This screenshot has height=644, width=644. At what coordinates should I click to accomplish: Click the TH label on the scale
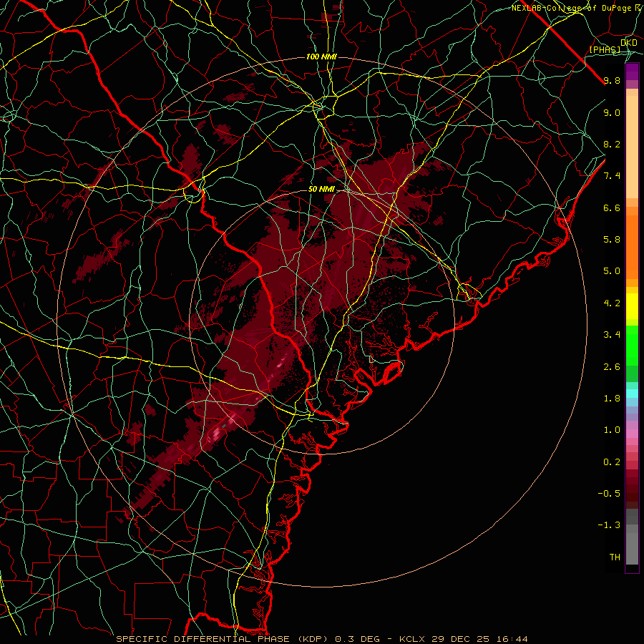tap(615, 557)
